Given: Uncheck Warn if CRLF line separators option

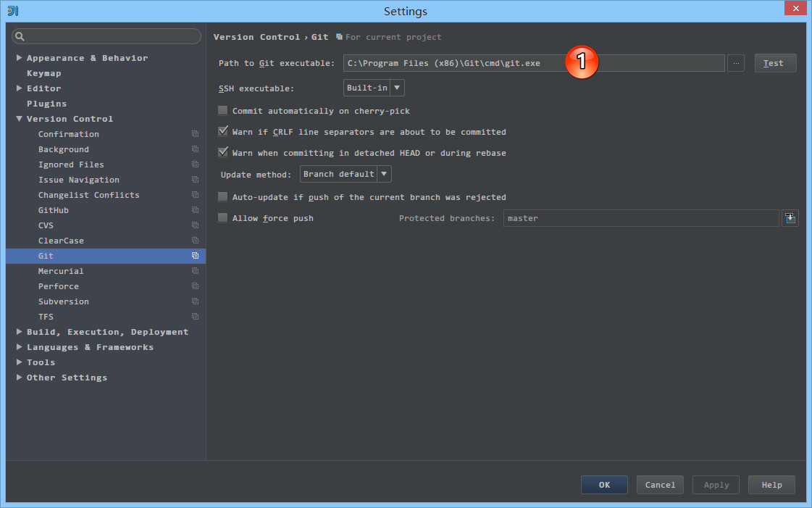Looking at the screenshot, I should coord(223,132).
